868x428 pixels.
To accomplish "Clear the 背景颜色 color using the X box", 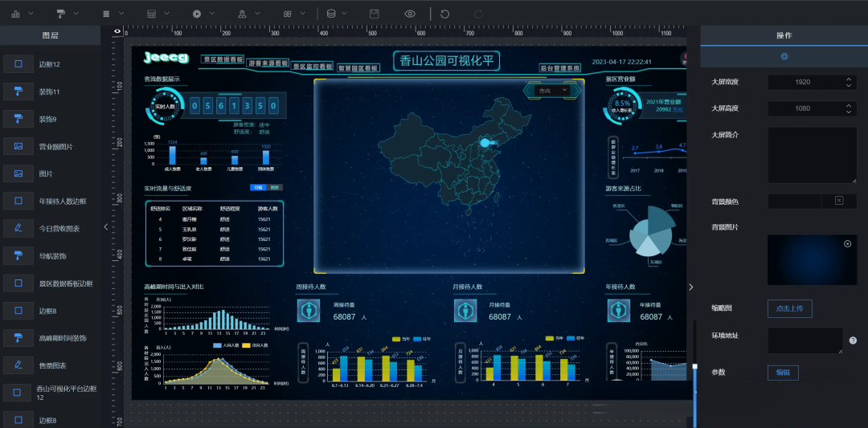I will (838, 201).
